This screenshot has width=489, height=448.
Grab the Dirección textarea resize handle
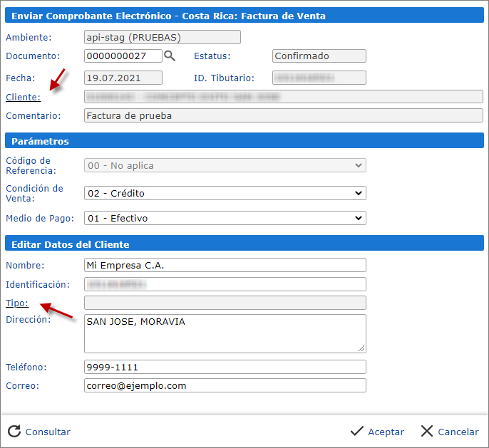362,348
